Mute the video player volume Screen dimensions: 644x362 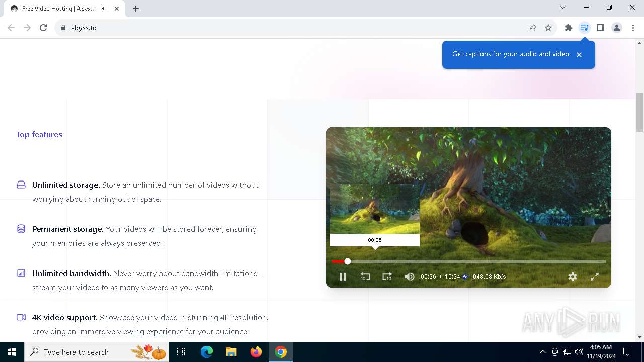[410, 277]
